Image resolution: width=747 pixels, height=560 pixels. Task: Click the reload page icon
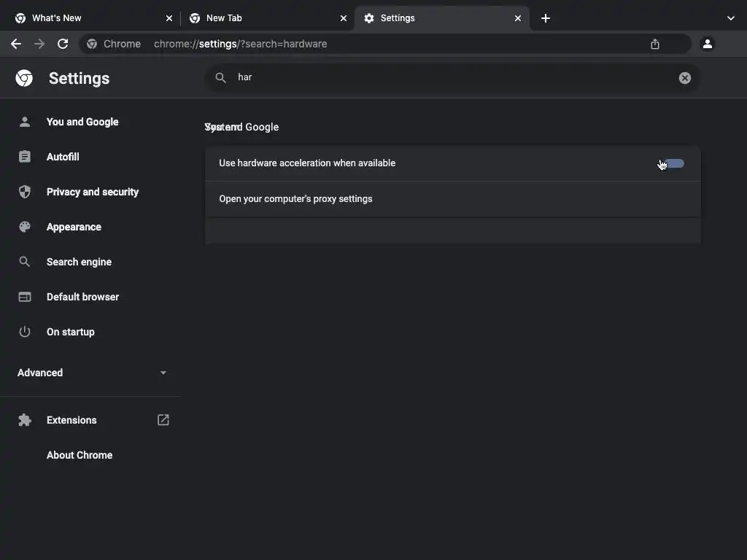click(x=63, y=44)
